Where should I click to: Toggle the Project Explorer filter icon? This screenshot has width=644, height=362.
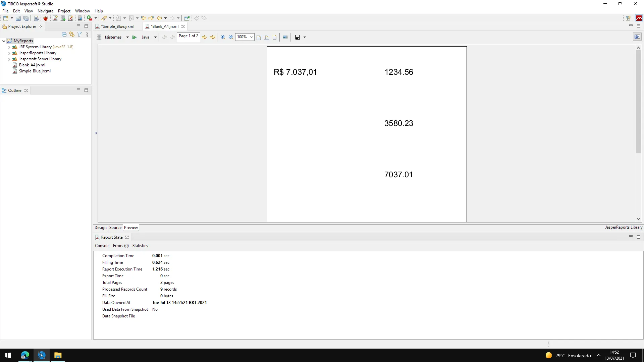[79, 34]
